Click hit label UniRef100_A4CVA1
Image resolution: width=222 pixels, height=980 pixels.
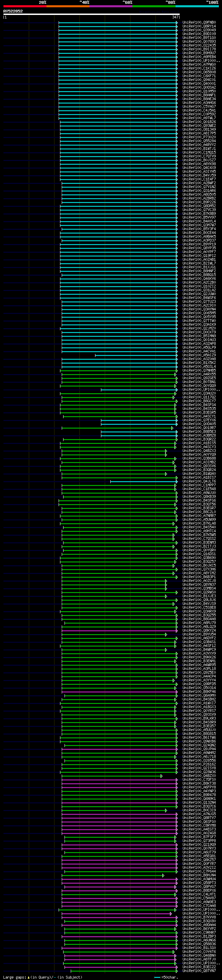coord(199,351)
